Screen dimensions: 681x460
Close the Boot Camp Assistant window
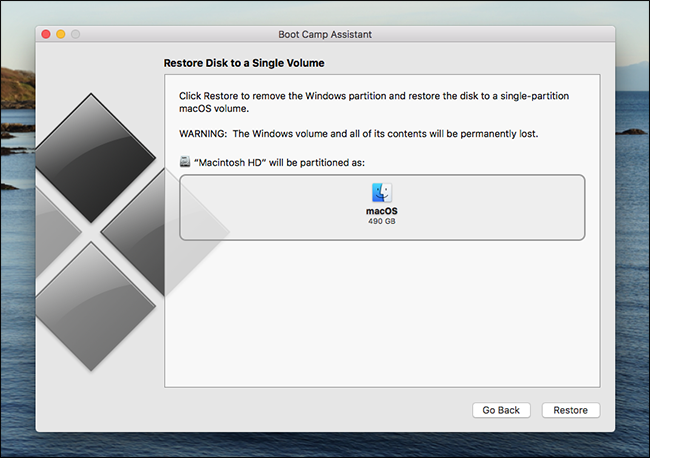click(x=46, y=34)
